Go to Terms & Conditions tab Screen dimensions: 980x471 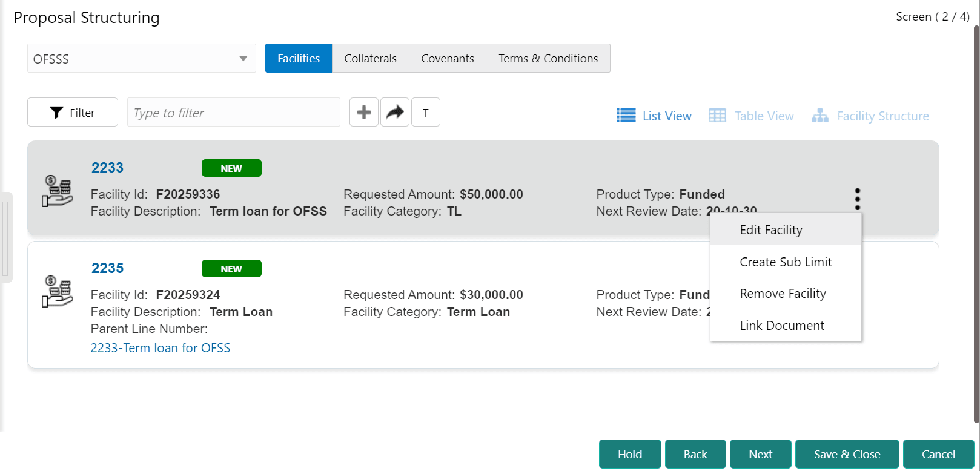point(548,58)
